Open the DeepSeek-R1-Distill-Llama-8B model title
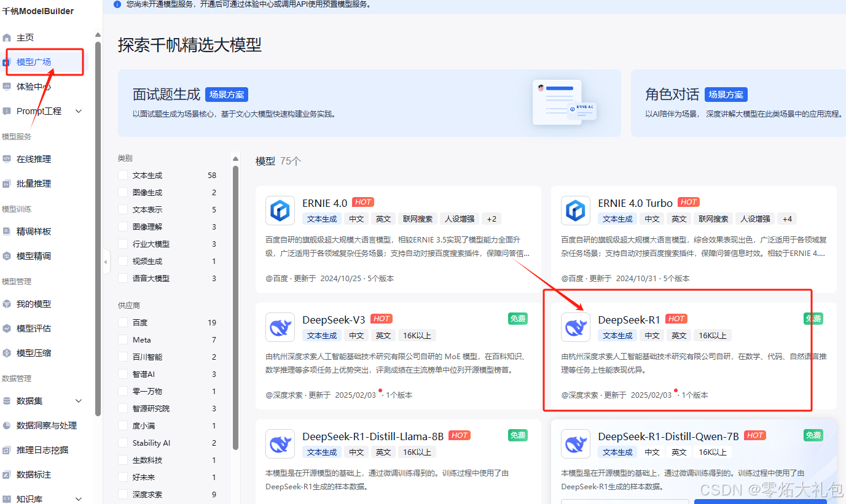This screenshot has height=504, width=846. [373, 436]
